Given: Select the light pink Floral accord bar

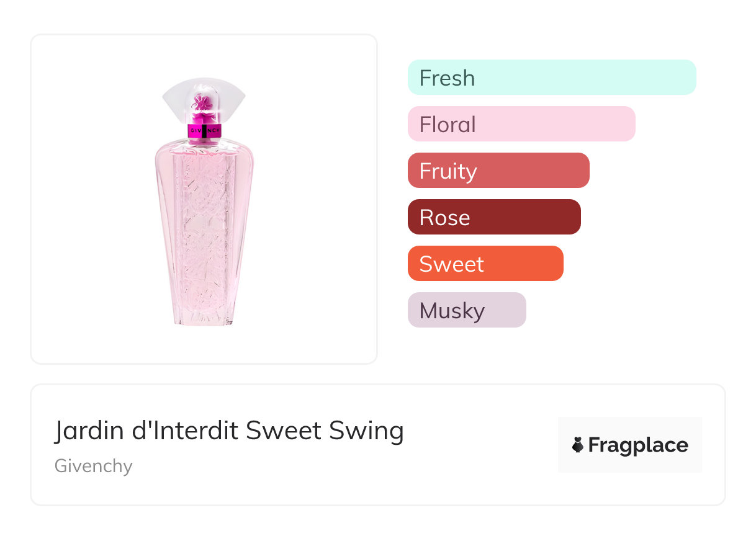Looking at the screenshot, I should tap(521, 124).
